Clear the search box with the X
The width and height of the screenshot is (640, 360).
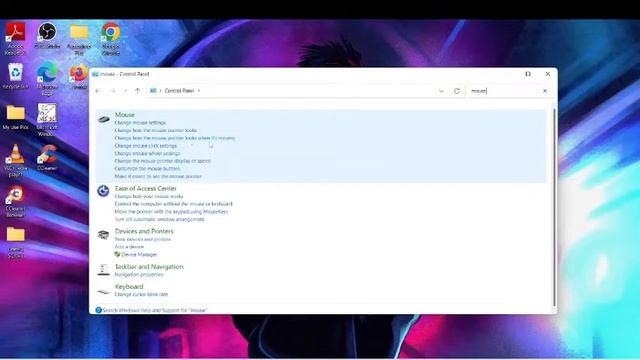pyautogui.click(x=545, y=91)
